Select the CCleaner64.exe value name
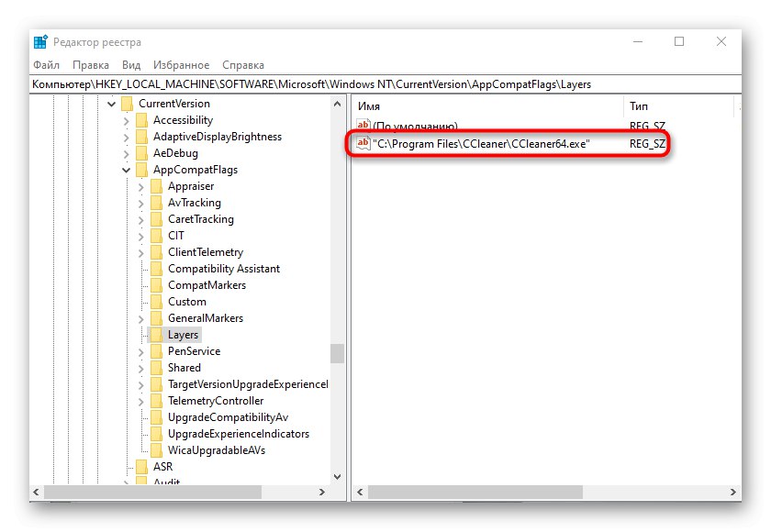Image resolution: width=771 pixels, height=532 pixels. [x=481, y=144]
